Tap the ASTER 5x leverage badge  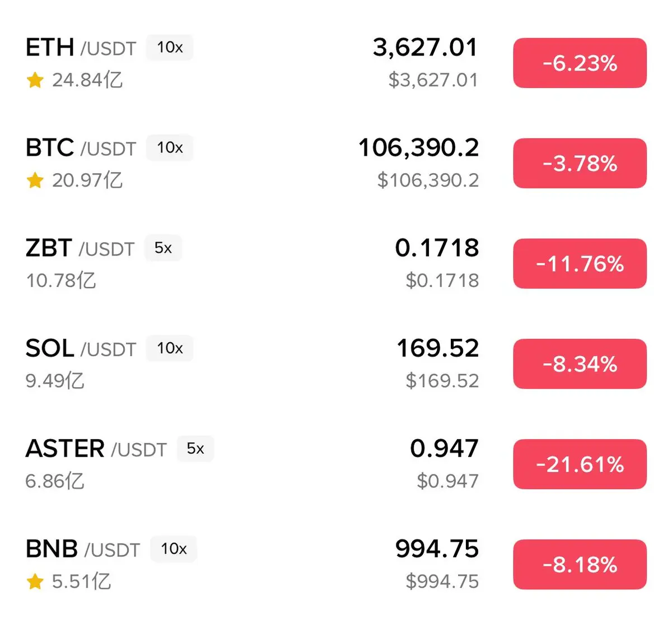click(x=195, y=449)
